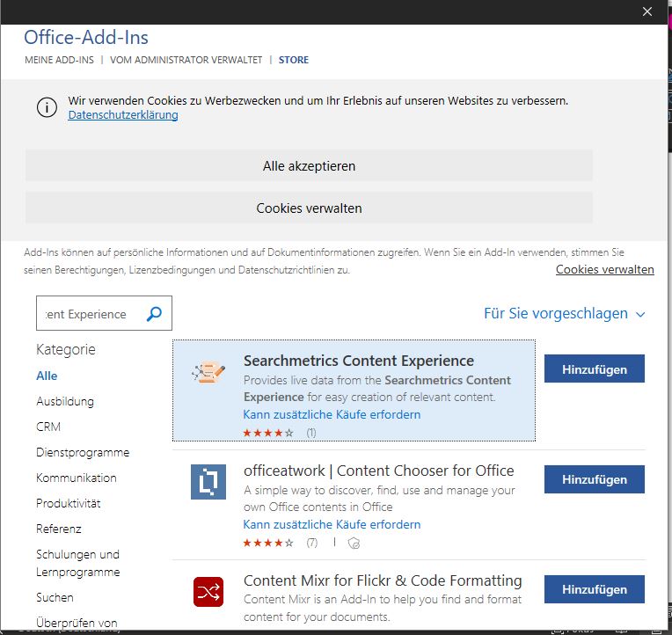
Task: Open 'Content Mixr for Flickr & Code Formatting' title
Action: [383, 580]
